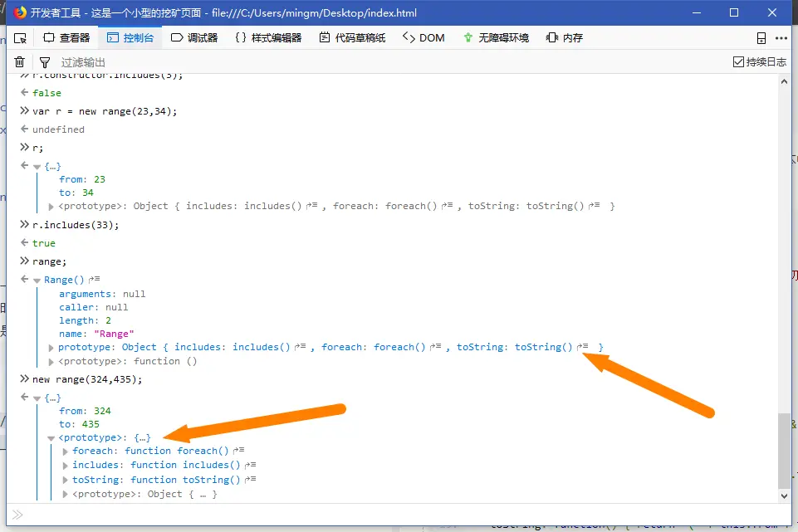Open the 查看器 inspector tab

tap(66, 38)
